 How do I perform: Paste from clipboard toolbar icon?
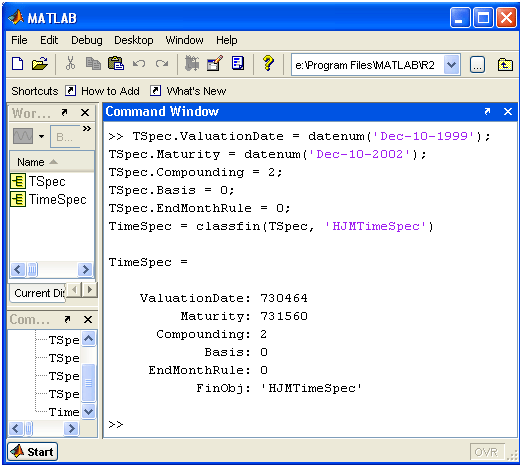pos(116,63)
